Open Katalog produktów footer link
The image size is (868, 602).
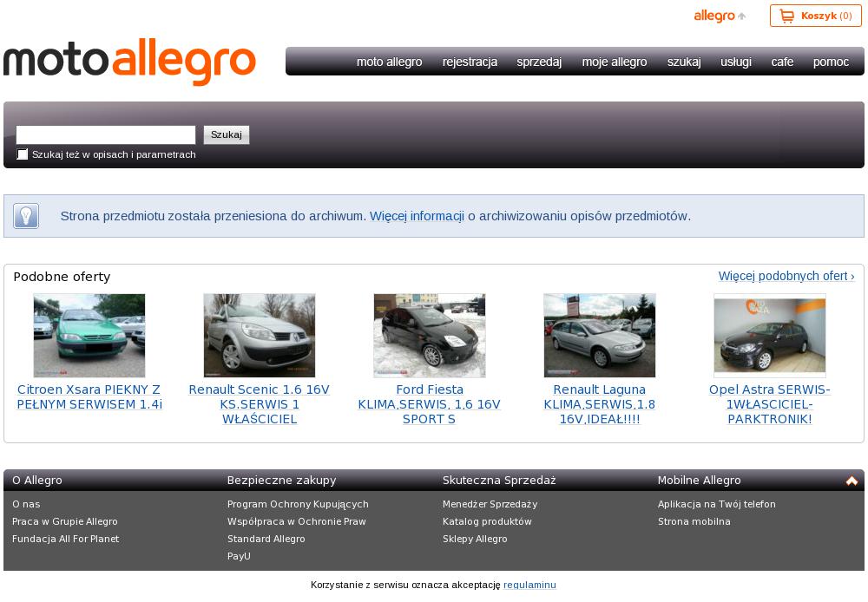coord(487,521)
